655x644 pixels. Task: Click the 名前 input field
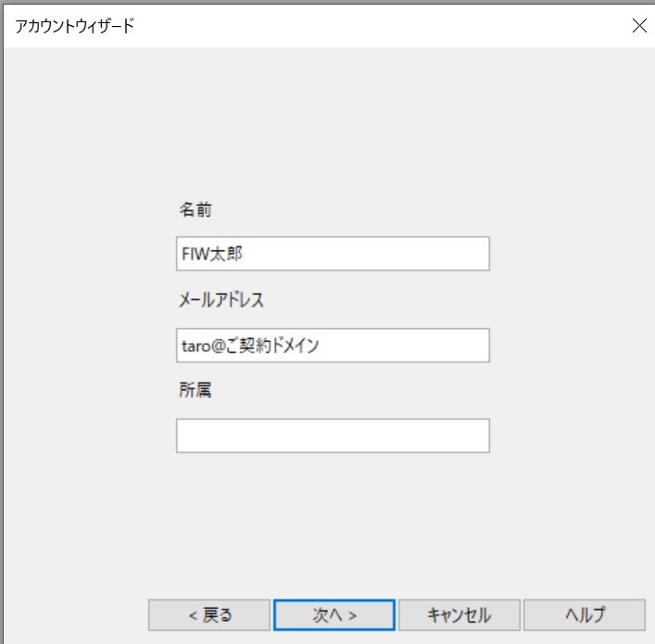pos(333,254)
